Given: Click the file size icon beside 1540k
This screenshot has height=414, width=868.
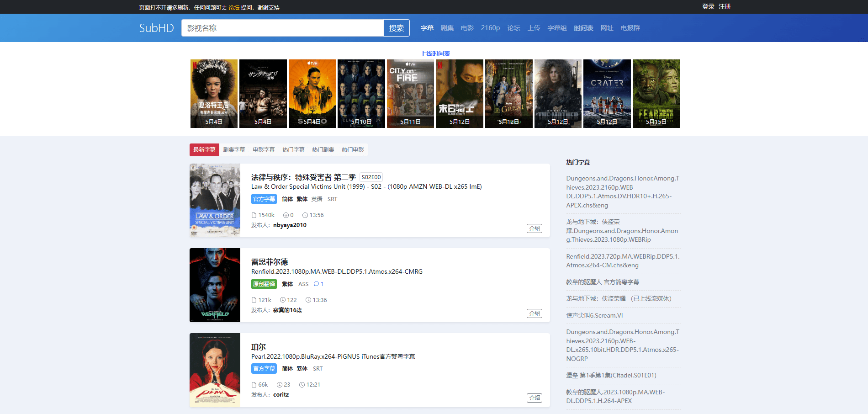Looking at the screenshot, I should tap(254, 215).
